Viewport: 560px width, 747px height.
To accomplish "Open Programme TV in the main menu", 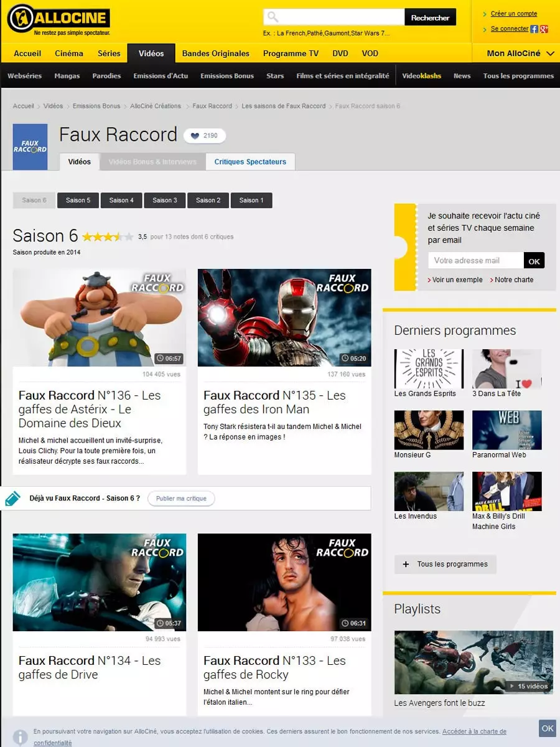I will 291,54.
